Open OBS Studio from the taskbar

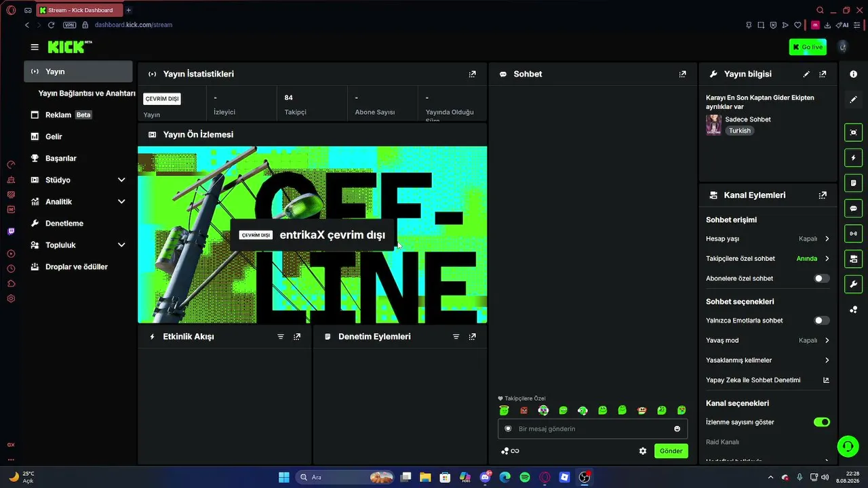pyautogui.click(x=584, y=477)
